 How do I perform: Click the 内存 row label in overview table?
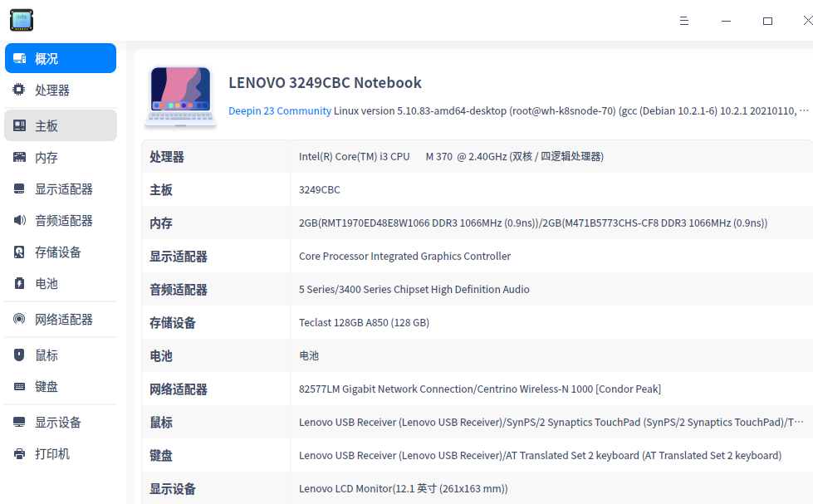[161, 223]
